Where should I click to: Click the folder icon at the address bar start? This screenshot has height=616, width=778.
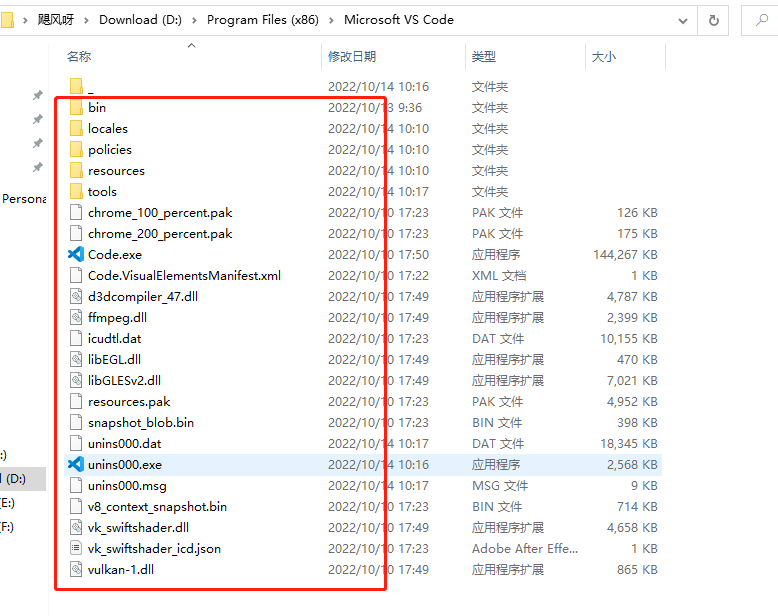(x=7, y=20)
